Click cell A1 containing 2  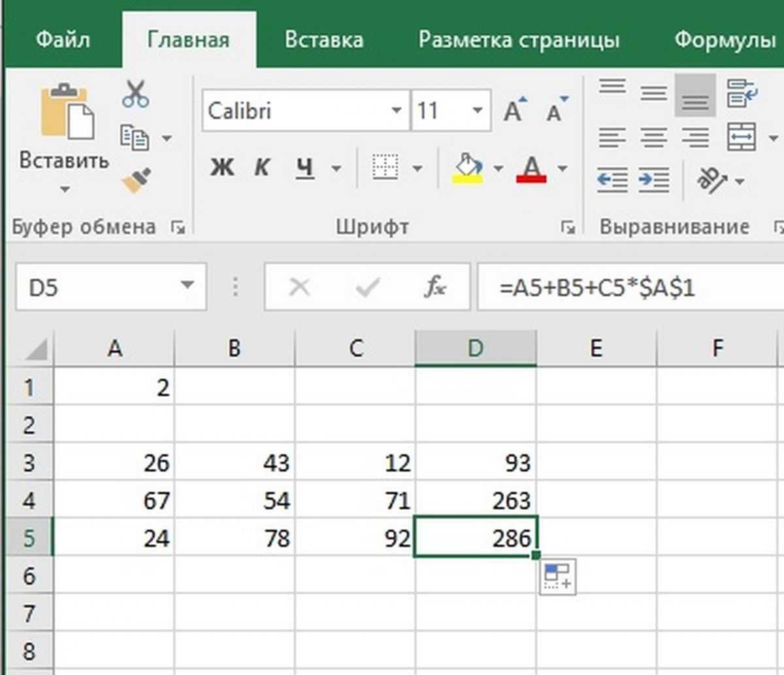click(x=114, y=387)
